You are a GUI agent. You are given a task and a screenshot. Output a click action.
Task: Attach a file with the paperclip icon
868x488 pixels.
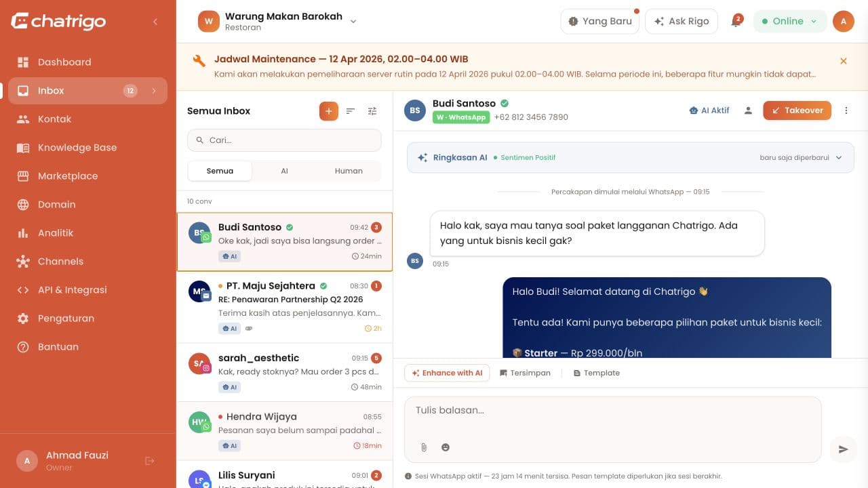coord(424,447)
